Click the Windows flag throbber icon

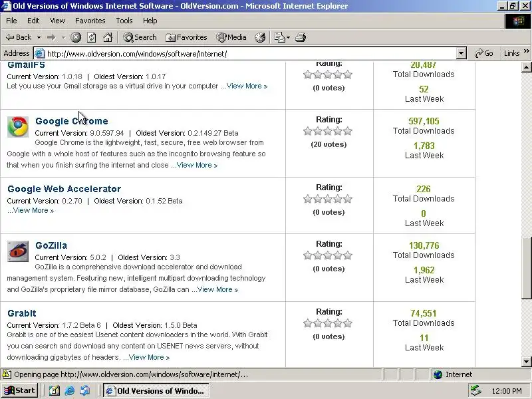point(518,21)
